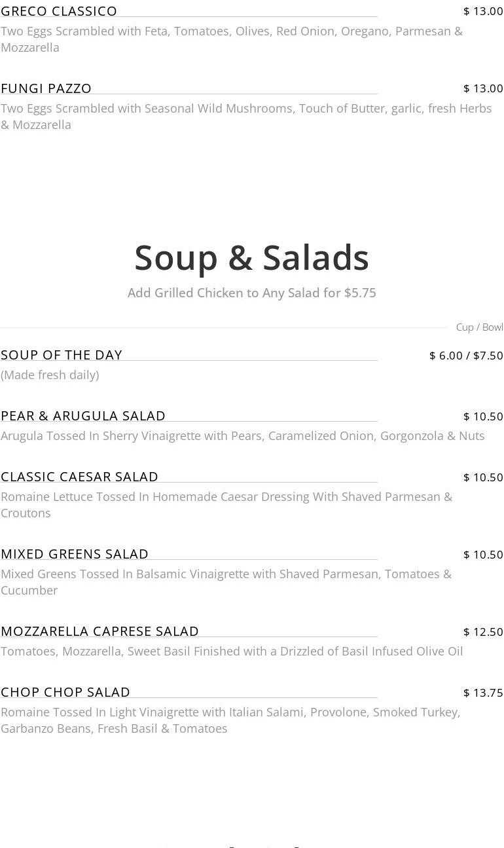Select the Pear & Arugula Salad title
This screenshot has width=504, height=848.
[83, 416]
